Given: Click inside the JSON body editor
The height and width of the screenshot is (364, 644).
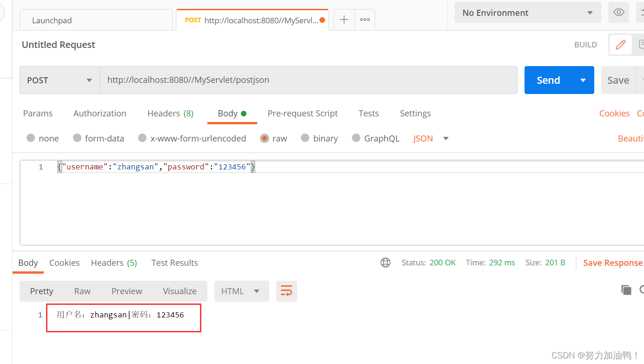Looking at the screenshot, I should (332, 202).
